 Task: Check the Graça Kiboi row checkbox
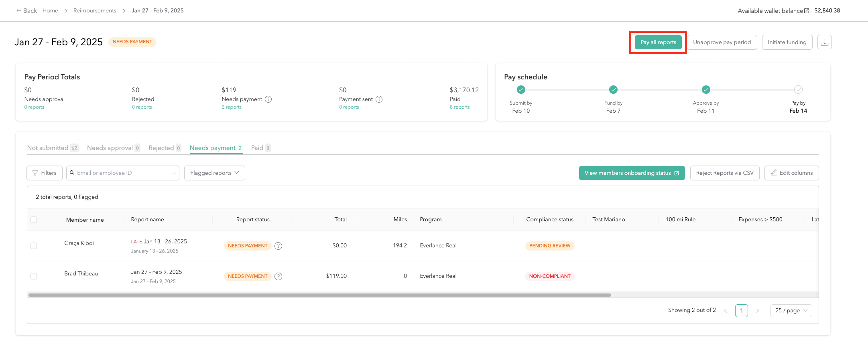point(34,246)
